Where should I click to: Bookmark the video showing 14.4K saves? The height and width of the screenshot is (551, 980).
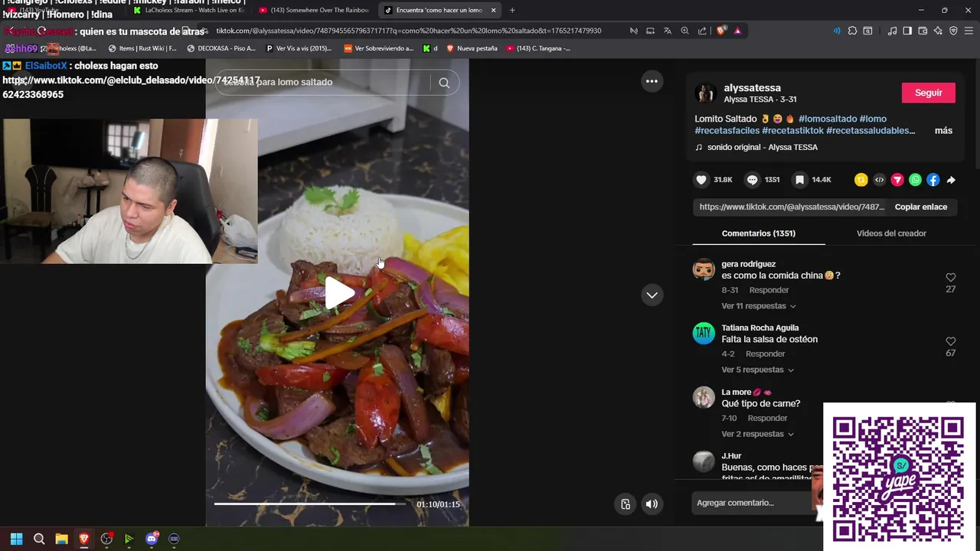click(799, 180)
